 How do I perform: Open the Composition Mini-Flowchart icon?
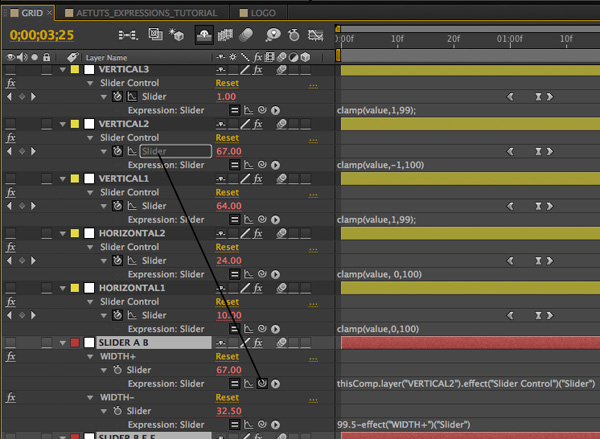128,35
